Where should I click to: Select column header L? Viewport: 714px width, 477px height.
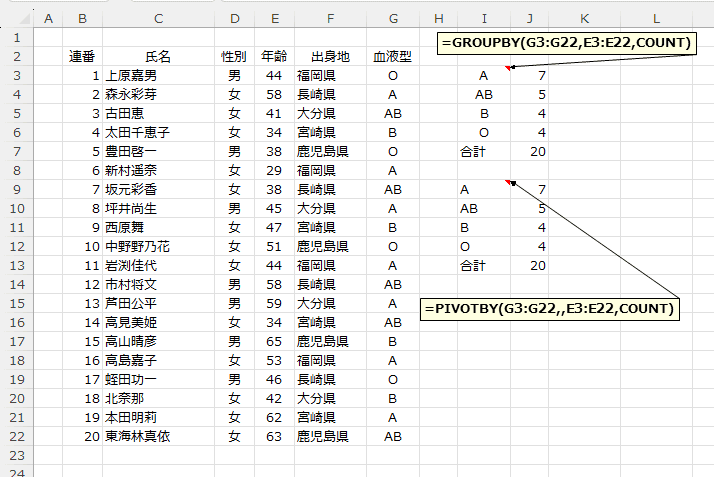[x=655, y=18]
